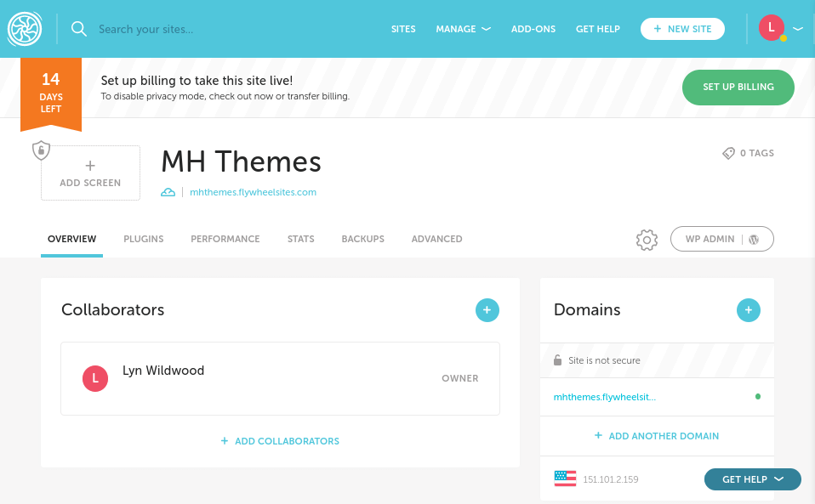Click the 'To disable privacy mode' notice text

click(x=225, y=96)
